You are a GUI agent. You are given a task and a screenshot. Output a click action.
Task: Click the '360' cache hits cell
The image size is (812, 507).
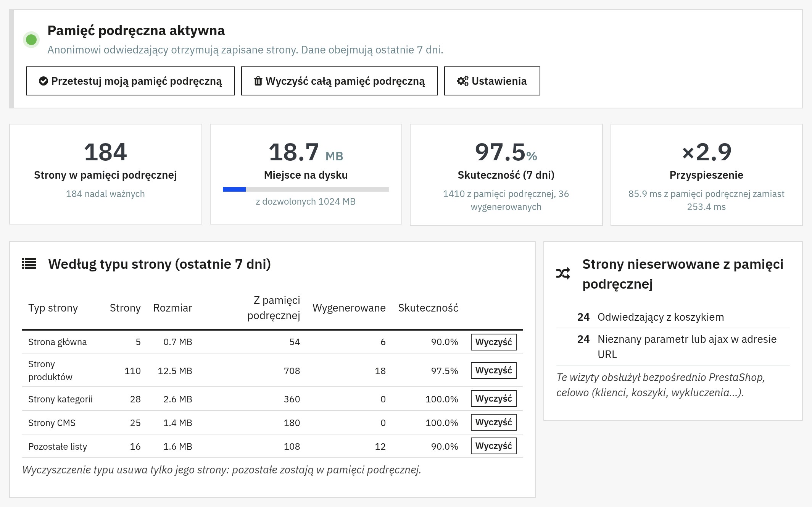(292, 399)
